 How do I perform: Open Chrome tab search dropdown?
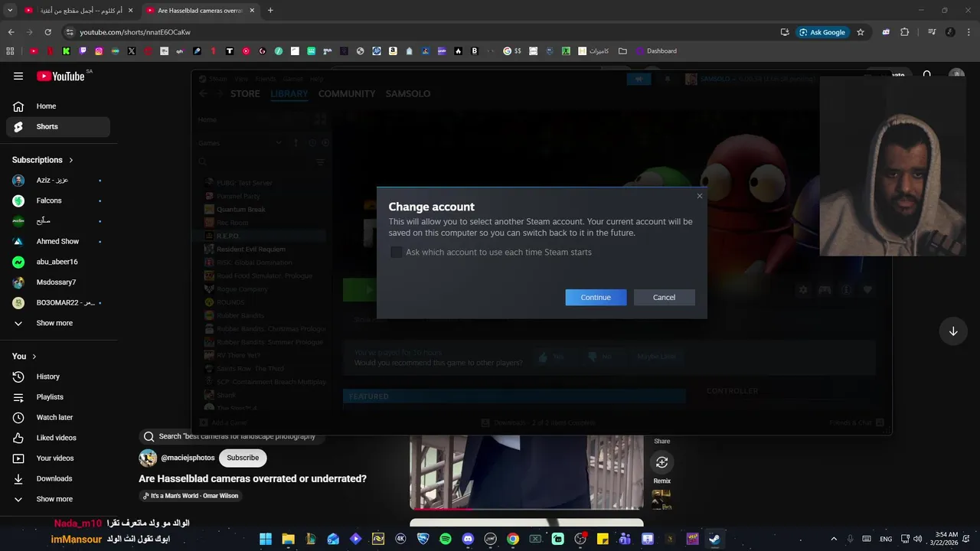pyautogui.click(x=10, y=11)
